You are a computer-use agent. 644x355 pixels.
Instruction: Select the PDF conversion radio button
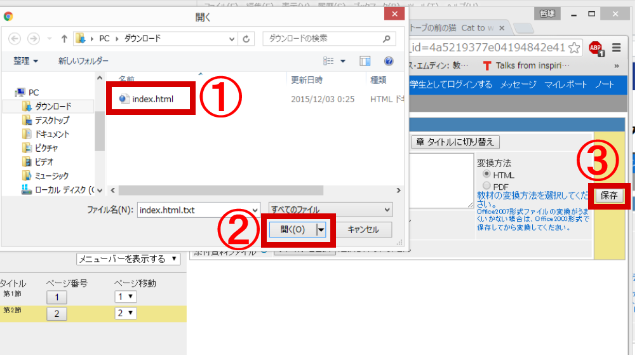[486, 185]
